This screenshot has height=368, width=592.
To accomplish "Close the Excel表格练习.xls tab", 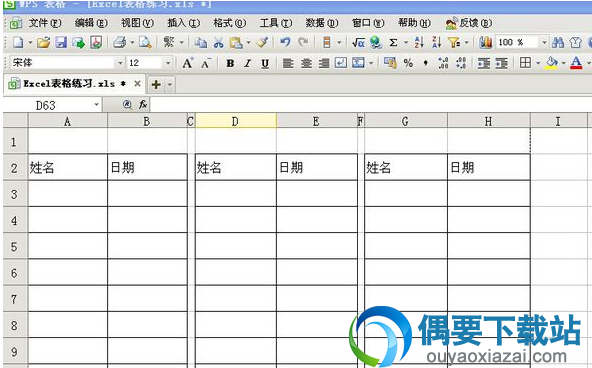I will click(x=137, y=84).
